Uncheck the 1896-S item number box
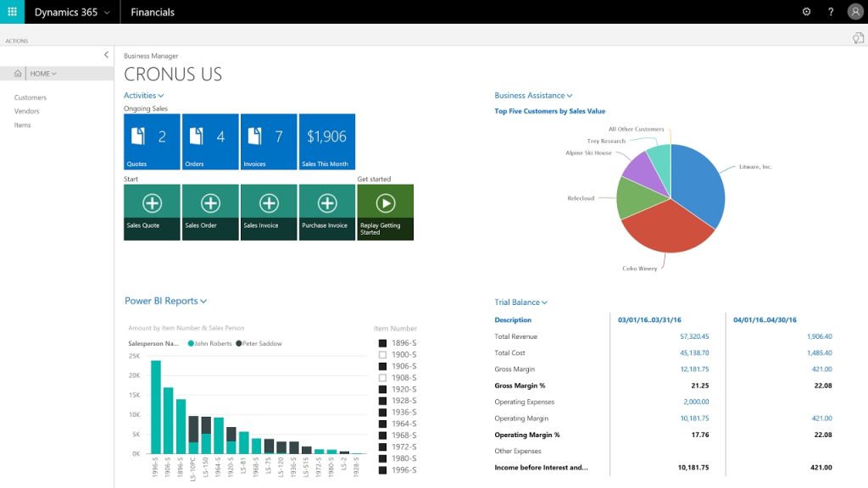 pyautogui.click(x=382, y=343)
